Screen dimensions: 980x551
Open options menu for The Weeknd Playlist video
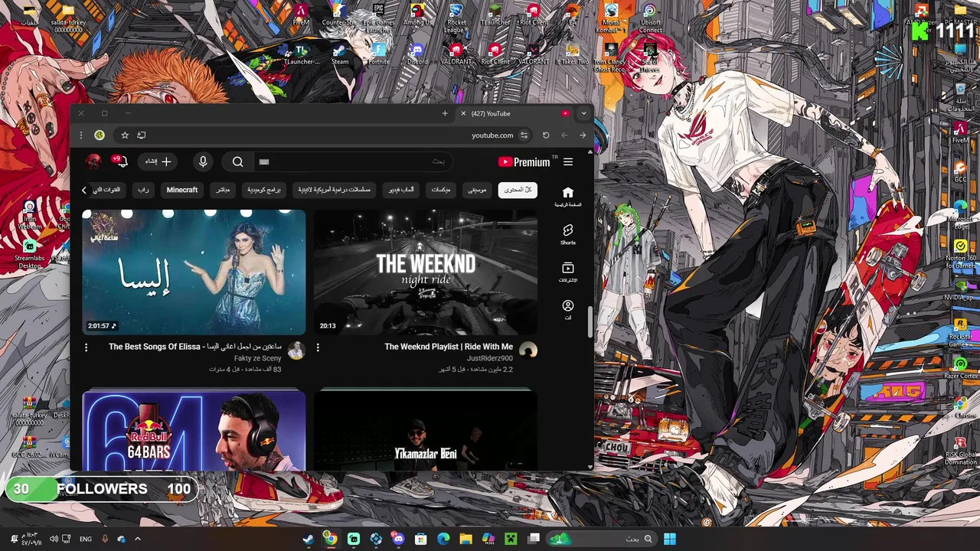[x=318, y=347]
